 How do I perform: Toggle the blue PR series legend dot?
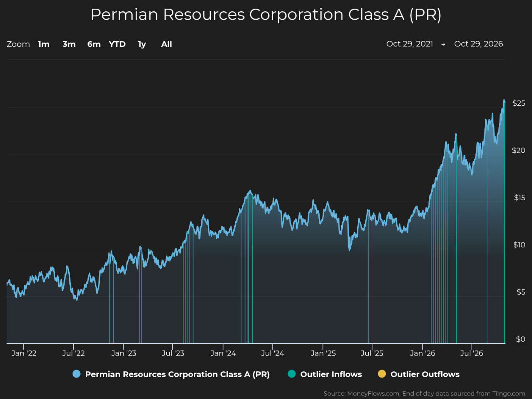76,374
